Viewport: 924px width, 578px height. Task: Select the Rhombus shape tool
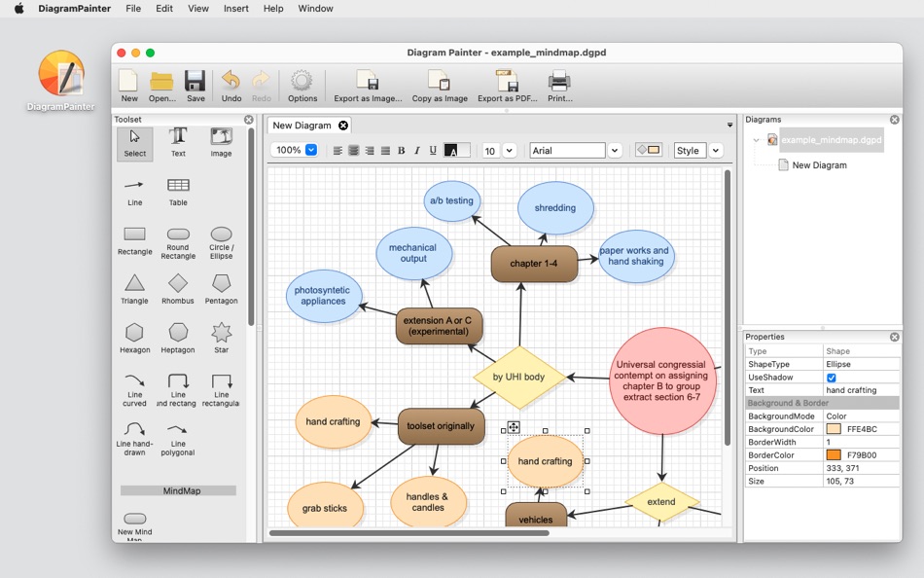[x=178, y=289]
